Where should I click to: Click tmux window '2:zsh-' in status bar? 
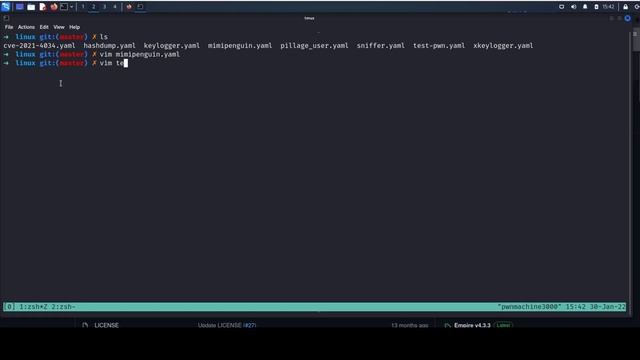(64, 307)
